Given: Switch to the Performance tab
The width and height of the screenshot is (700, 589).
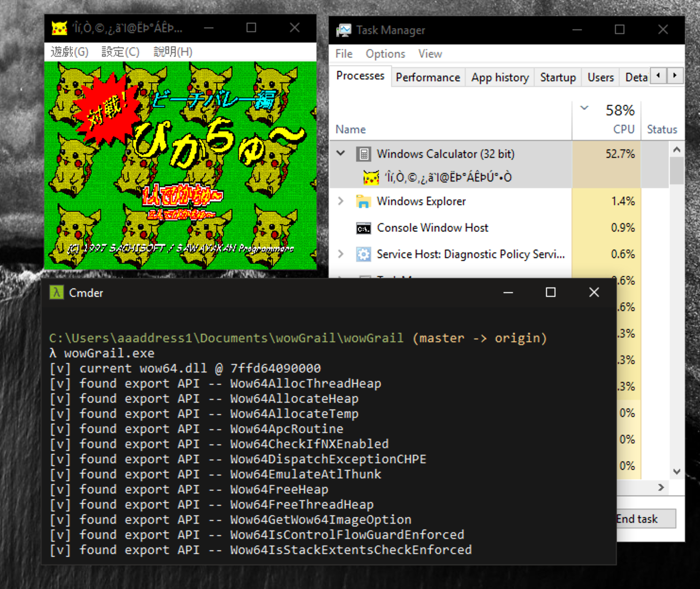Looking at the screenshot, I should [428, 78].
